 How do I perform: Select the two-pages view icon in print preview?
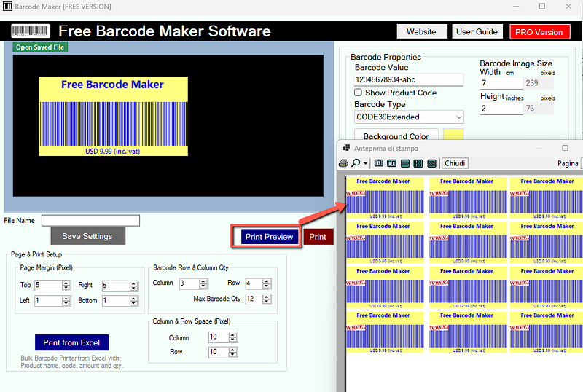click(x=391, y=163)
